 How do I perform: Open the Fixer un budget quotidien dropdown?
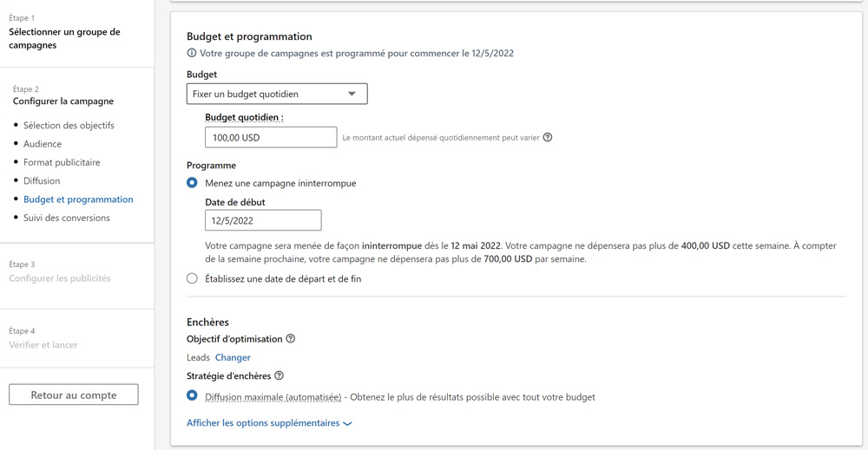pos(277,94)
